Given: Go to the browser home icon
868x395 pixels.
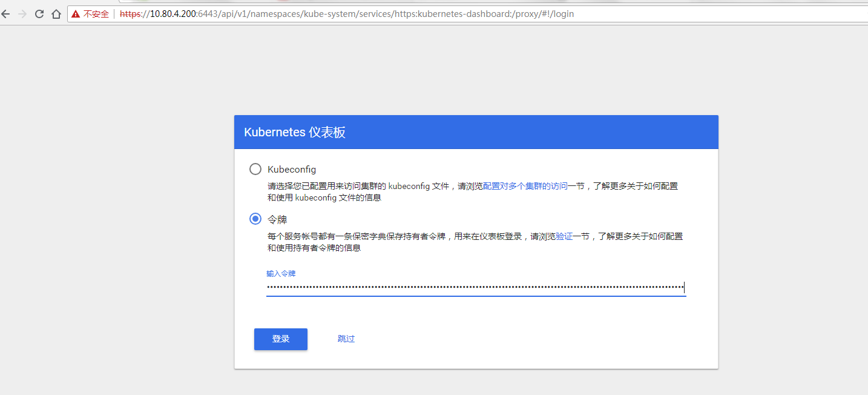Looking at the screenshot, I should pyautogui.click(x=56, y=14).
